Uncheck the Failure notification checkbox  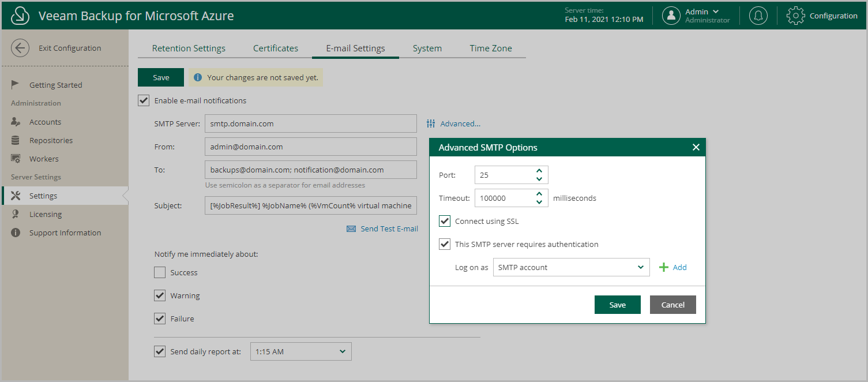[x=160, y=319]
